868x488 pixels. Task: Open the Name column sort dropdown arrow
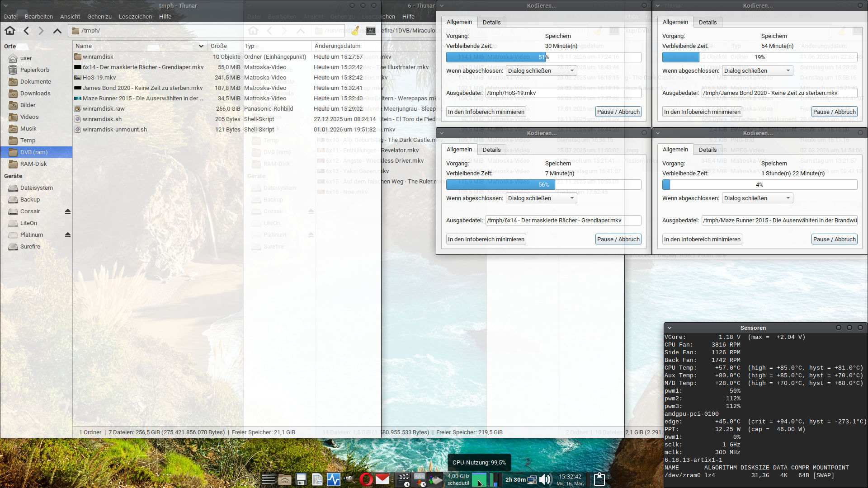point(201,46)
